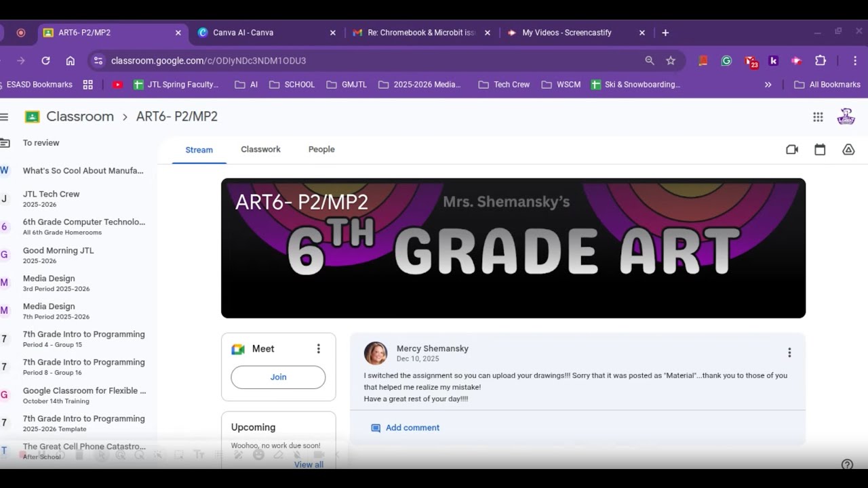868x488 pixels.
Task: Open Meet card three-dot options
Action: click(318, 349)
